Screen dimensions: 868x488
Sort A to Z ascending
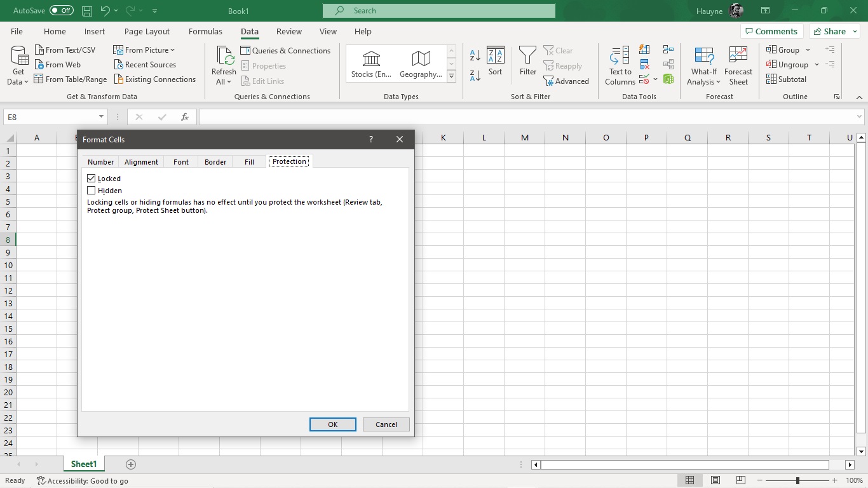click(475, 55)
